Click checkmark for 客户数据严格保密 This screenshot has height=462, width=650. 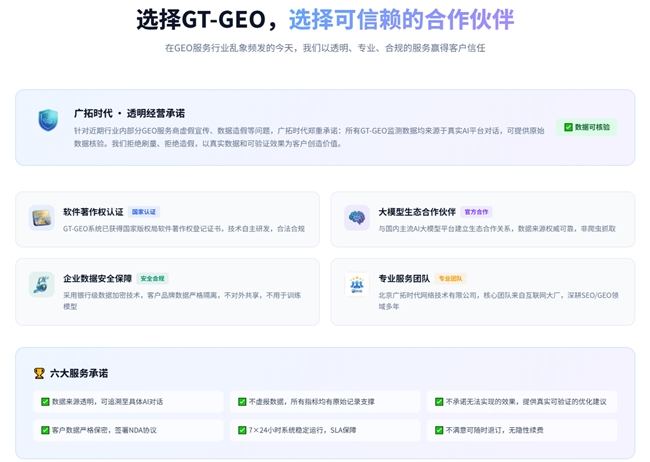click(x=45, y=430)
